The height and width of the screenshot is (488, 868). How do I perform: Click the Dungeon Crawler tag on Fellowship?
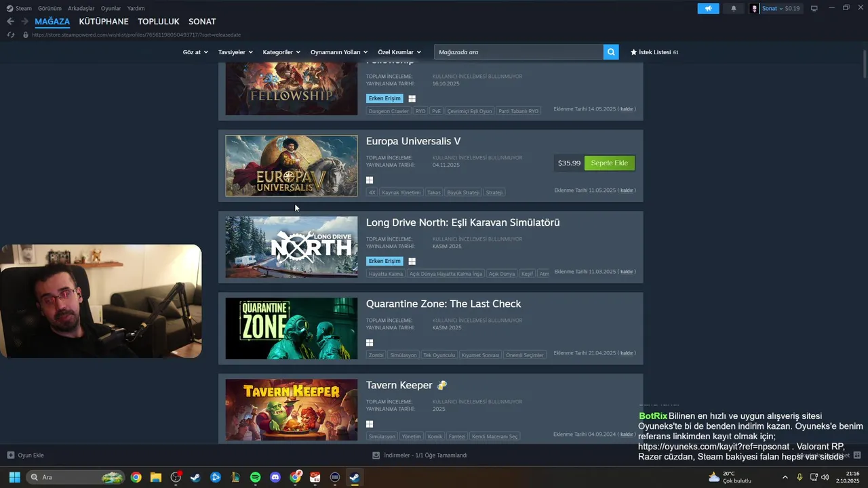[x=389, y=111]
